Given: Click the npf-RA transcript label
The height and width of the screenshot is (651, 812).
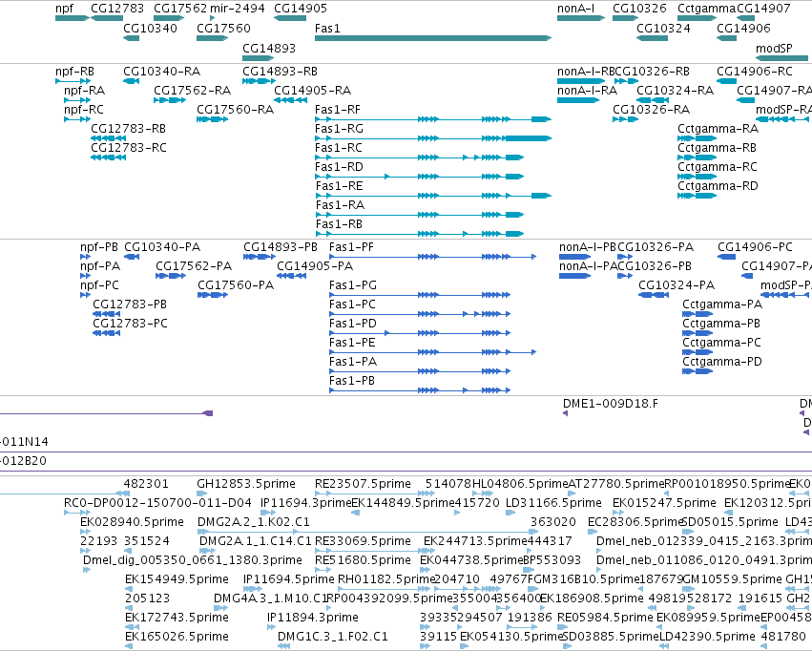Looking at the screenshot, I should pyautogui.click(x=84, y=91).
